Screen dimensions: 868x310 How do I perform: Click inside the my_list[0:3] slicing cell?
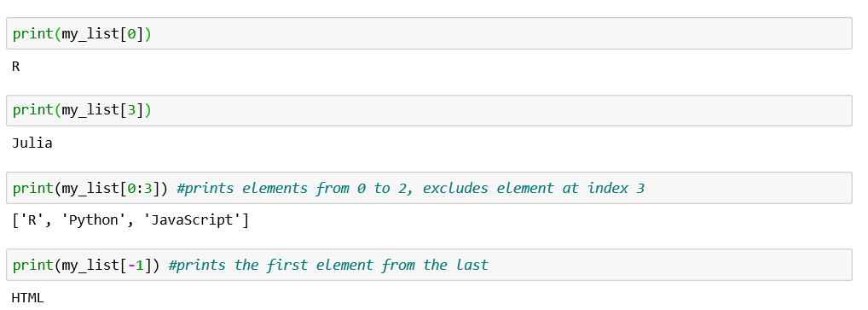[x=429, y=188]
